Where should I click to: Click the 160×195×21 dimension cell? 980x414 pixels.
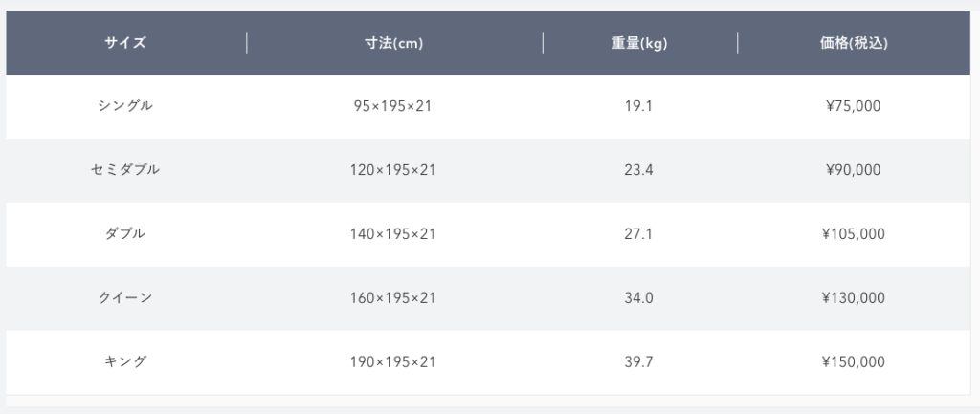[393, 298]
